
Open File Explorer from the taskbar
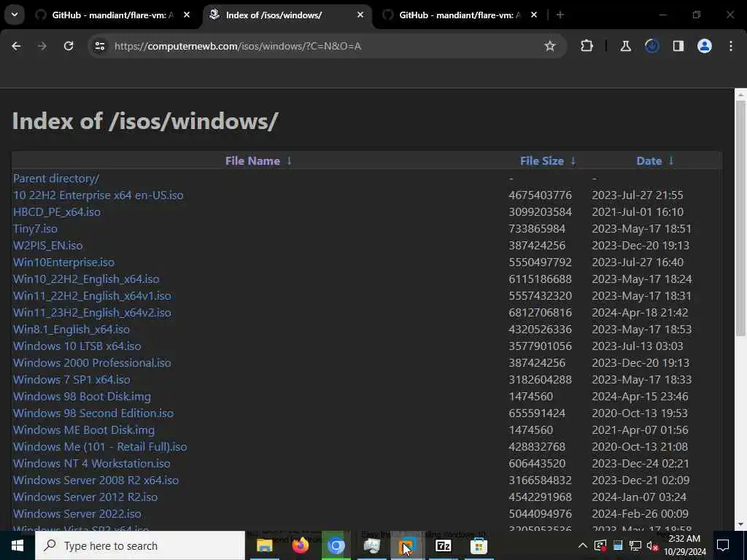(x=264, y=545)
